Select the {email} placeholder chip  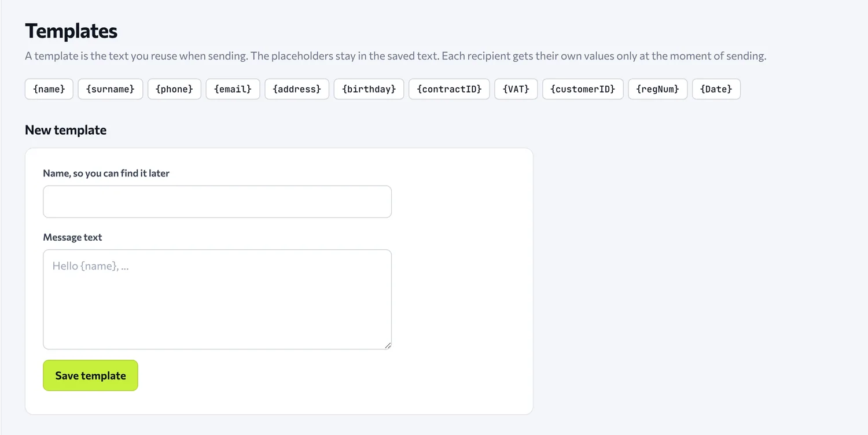pos(233,89)
